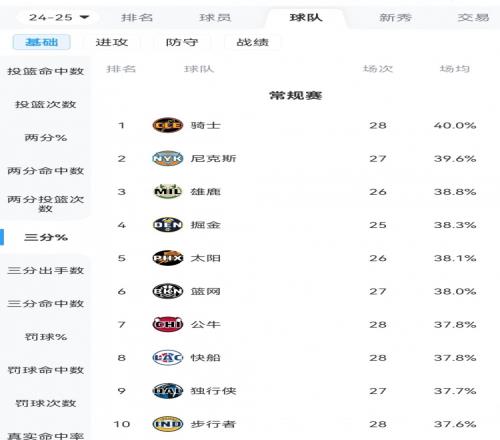Choose 投篮次数 in the sidebar
Screen dimensions: 500x440
(x=45, y=104)
